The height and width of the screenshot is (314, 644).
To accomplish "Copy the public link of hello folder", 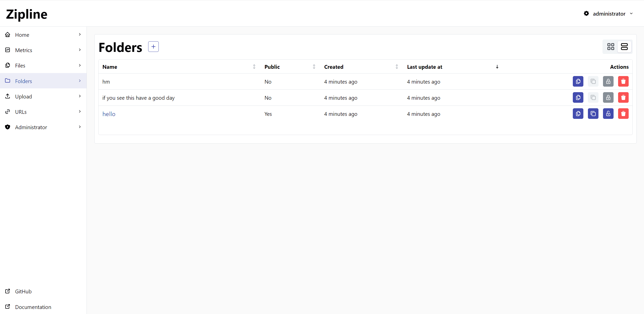I will click(x=593, y=114).
